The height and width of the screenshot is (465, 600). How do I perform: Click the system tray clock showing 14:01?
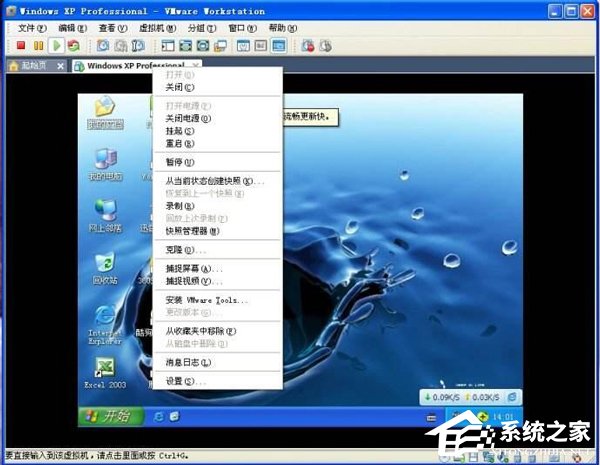(503, 416)
